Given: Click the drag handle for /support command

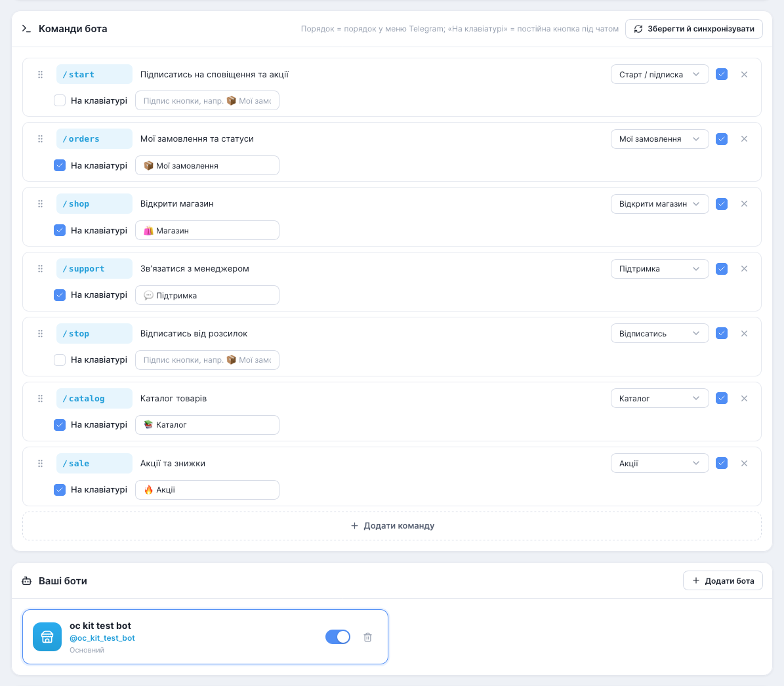Looking at the screenshot, I should pos(41,269).
